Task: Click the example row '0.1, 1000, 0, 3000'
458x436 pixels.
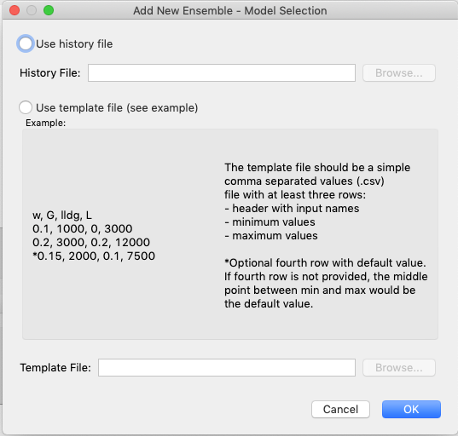Action: coord(82,229)
